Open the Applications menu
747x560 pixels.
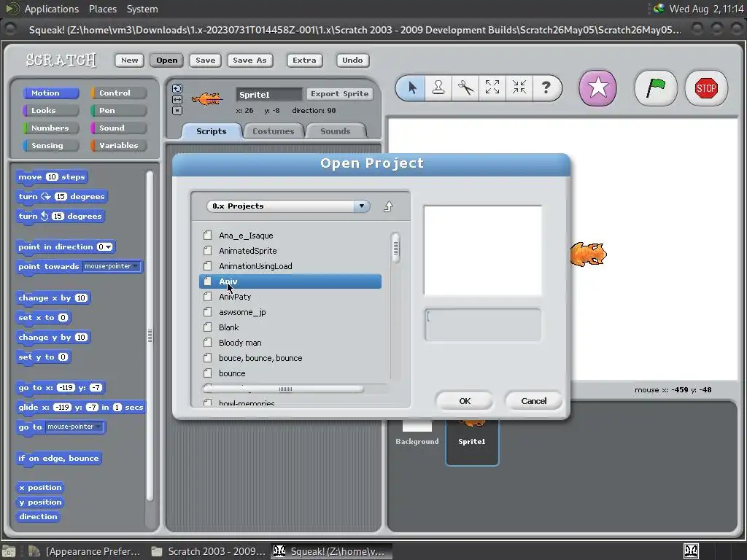pos(52,9)
